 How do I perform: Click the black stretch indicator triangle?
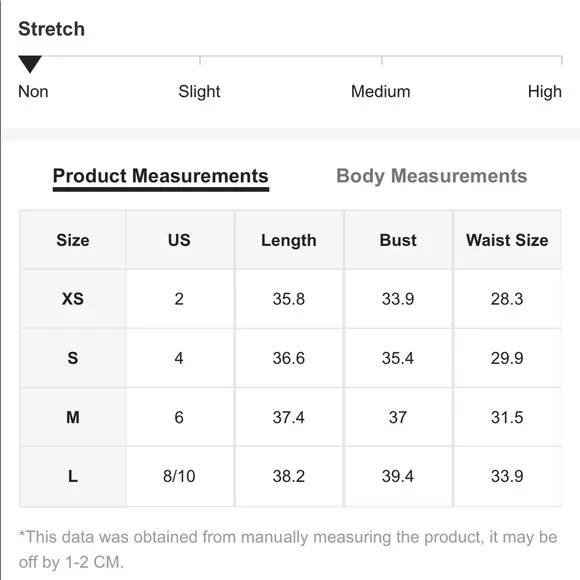click(30, 64)
